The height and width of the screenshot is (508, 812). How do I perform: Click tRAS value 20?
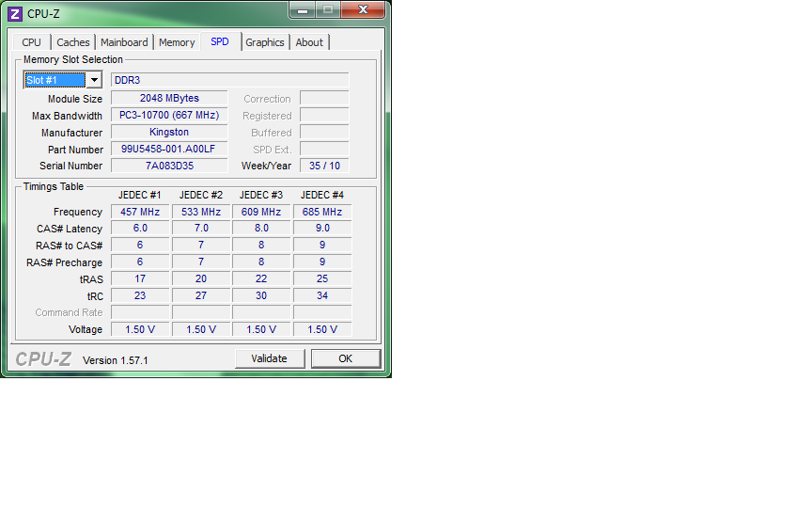point(201,278)
